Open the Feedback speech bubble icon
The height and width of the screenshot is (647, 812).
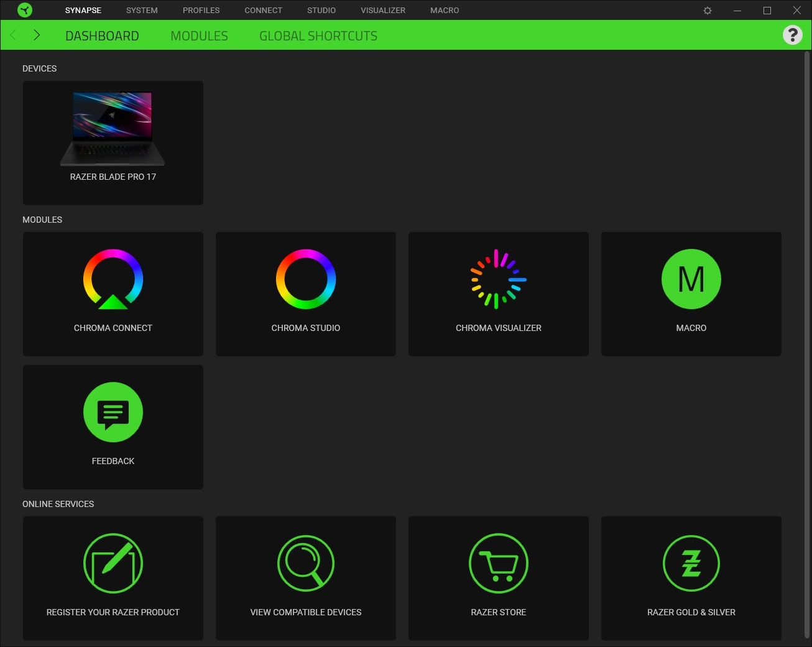tap(113, 412)
